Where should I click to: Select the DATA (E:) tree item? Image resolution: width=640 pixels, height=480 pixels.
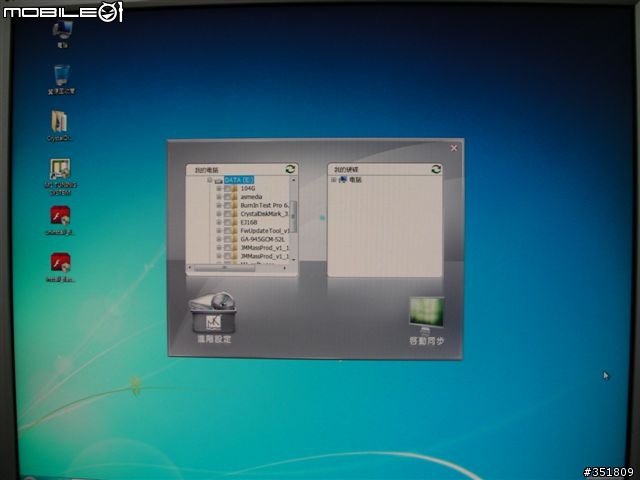click(239, 180)
